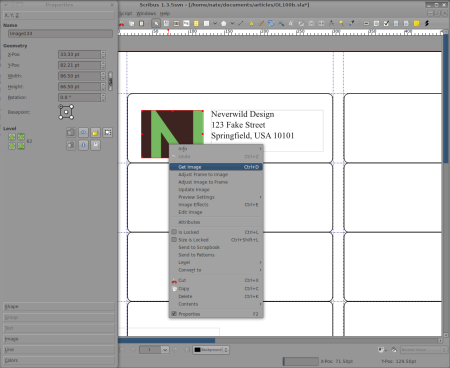Select the top-left basepoint radio
Image resolution: width=450 pixels, height=368 pixels.
tap(61, 107)
